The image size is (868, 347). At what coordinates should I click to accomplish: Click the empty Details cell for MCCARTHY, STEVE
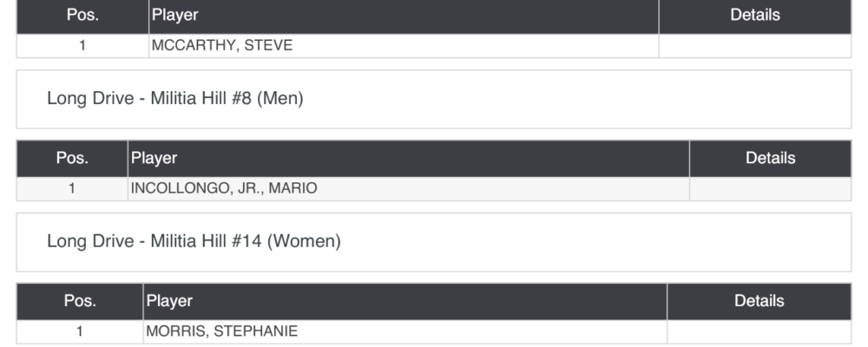755,46
